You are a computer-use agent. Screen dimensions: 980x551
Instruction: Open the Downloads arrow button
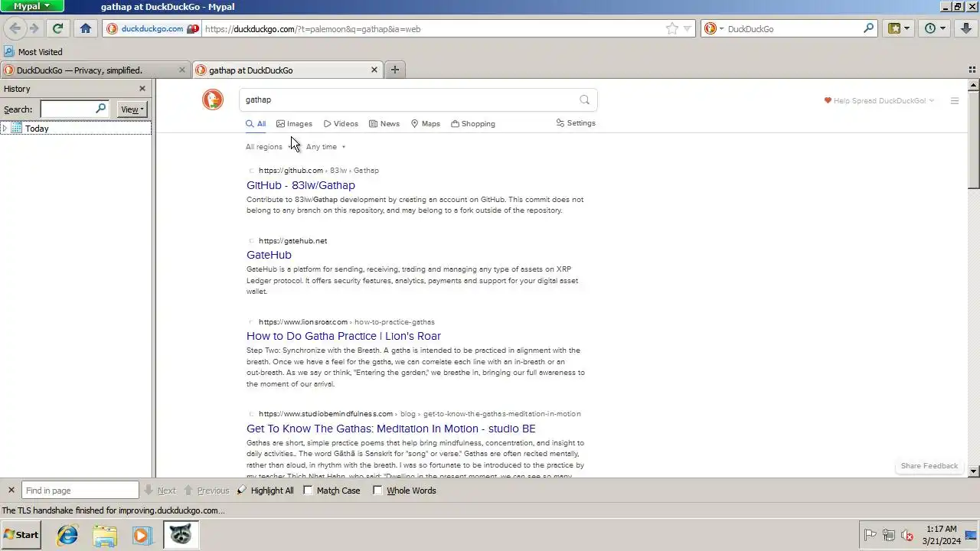click(967, 28)
